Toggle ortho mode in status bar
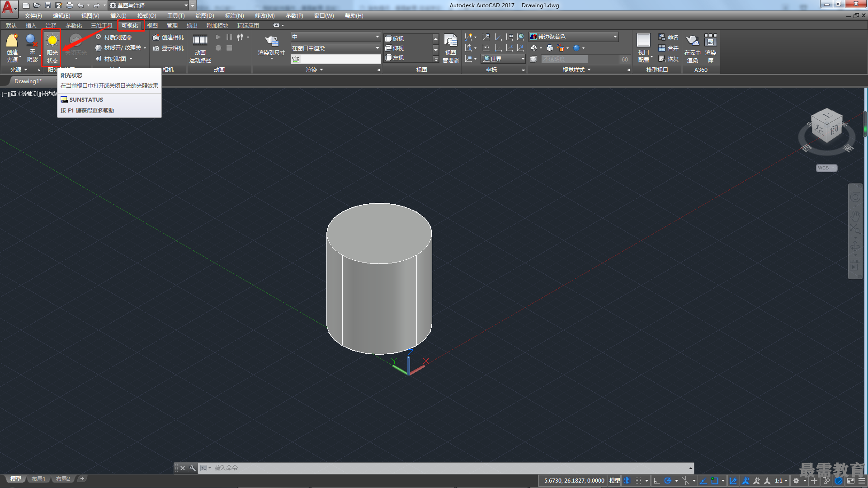868x488 pixels. click(x=657, y=481)
